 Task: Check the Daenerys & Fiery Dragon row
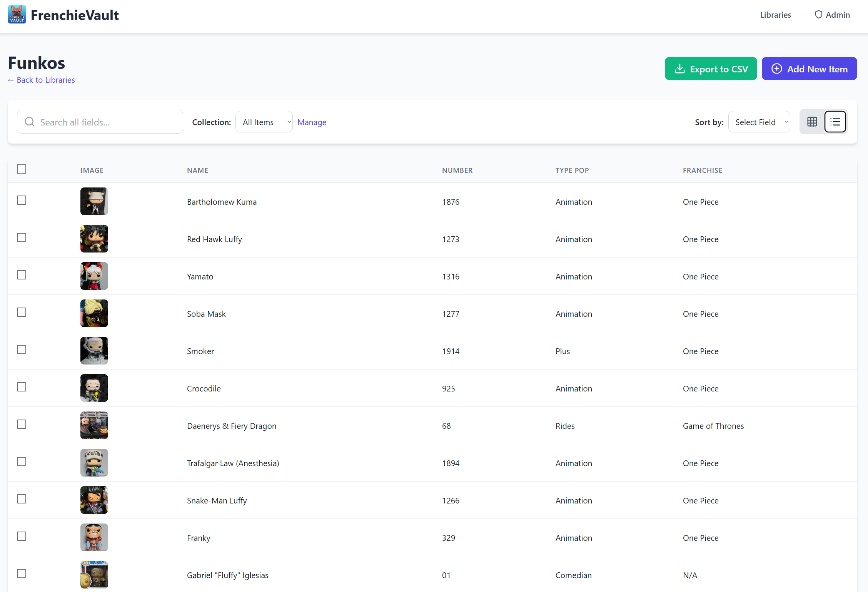coord(22,425)
